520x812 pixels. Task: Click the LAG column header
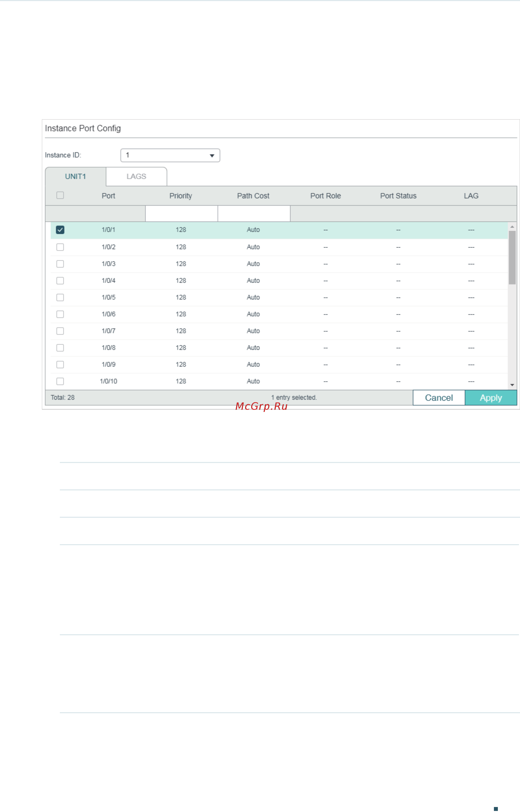[471, 196]
